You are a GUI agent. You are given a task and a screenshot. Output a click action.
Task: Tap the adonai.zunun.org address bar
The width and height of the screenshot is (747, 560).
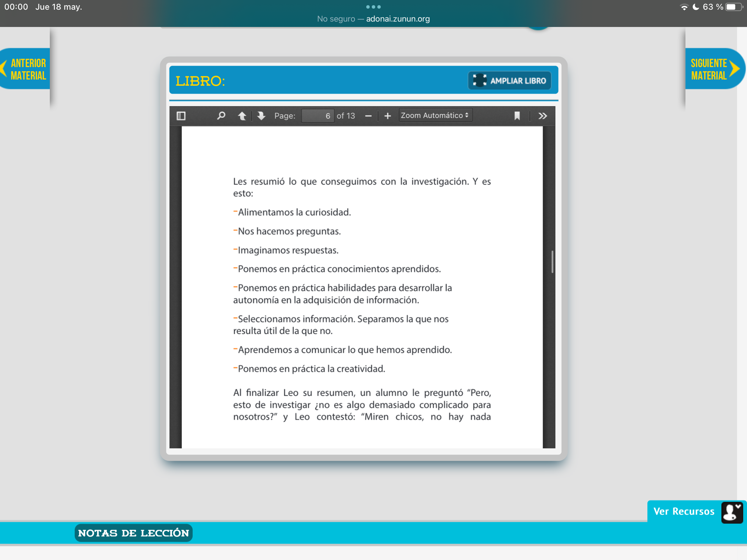point(373,19)
